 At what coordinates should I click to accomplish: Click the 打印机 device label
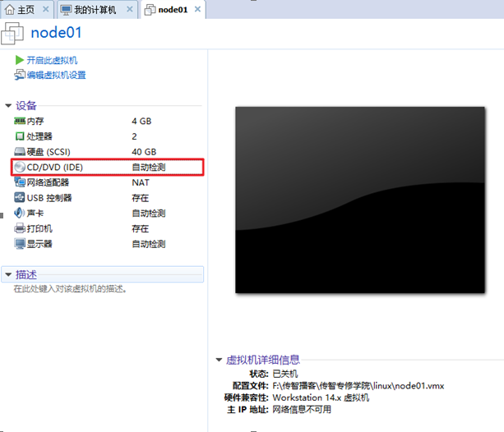(x=39, y=228)
